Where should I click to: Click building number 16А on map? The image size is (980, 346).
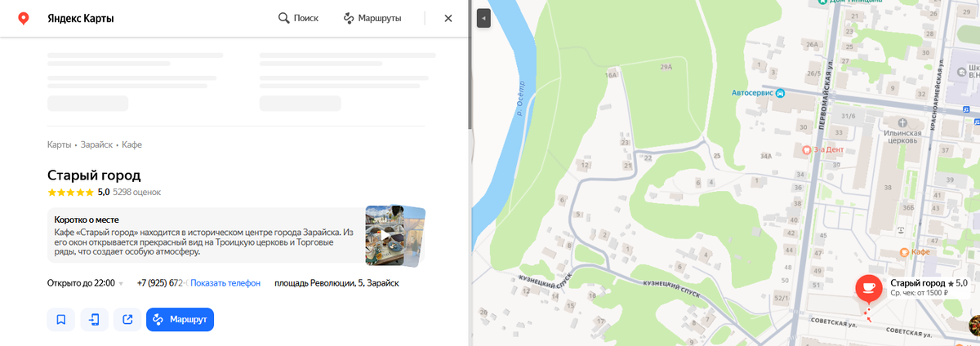pos(611,74)
